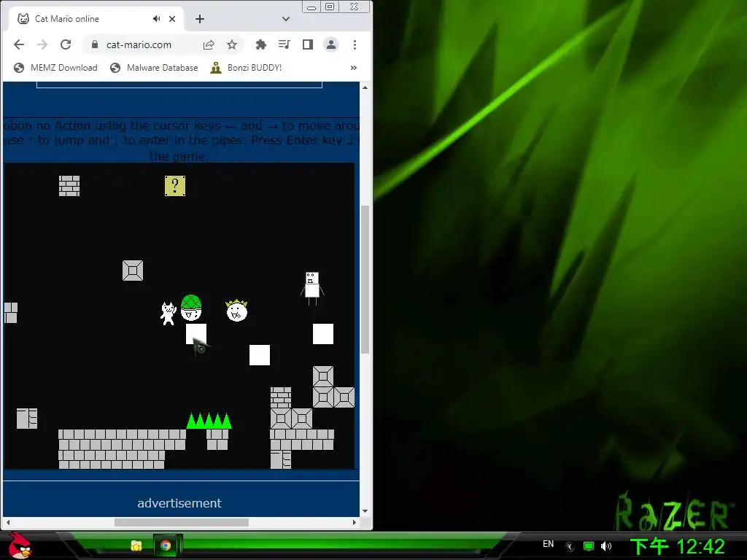Close the Cat Mario online tab
The width and height of the screenshot is (747, 560).
coord(172,19)
